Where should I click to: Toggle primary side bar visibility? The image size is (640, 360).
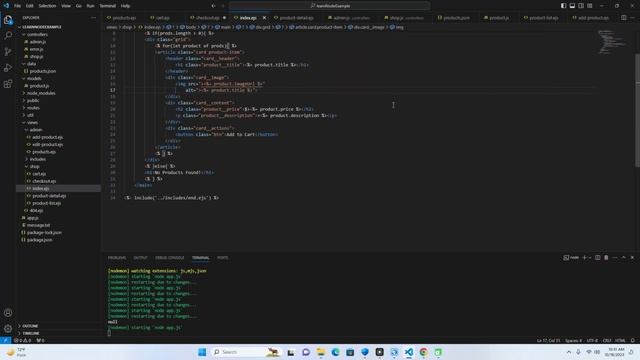point(564,6)
